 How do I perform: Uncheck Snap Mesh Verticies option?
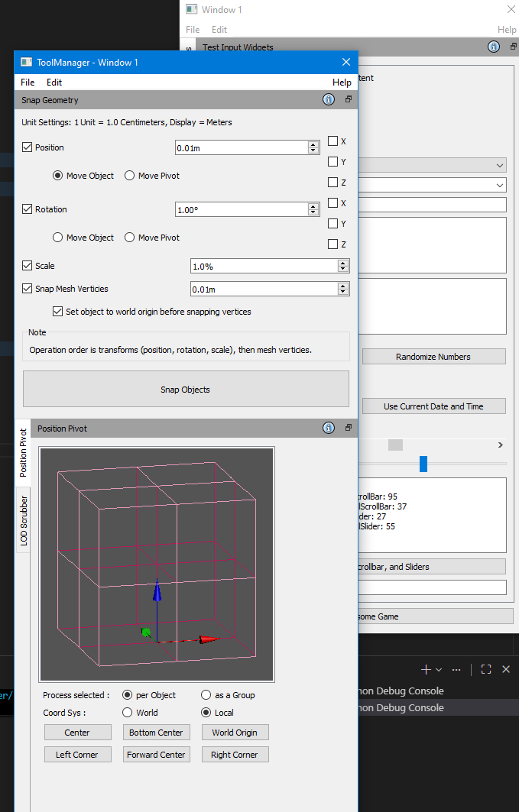28,289
